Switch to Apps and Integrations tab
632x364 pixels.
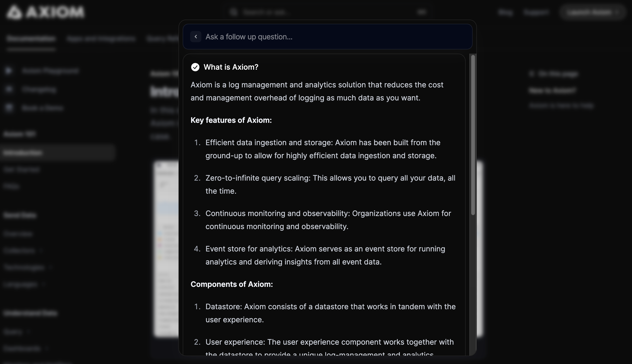101,38
